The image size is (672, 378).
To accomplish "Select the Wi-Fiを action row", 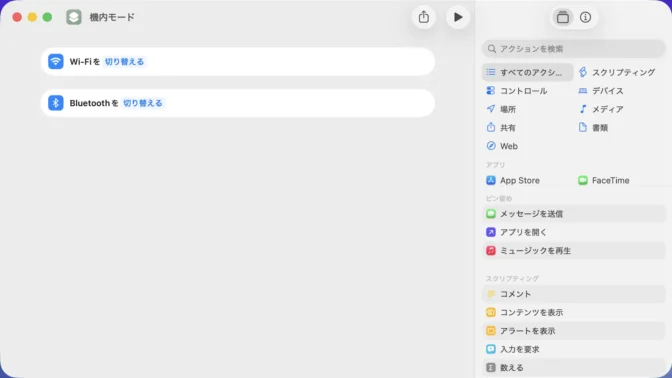I will click(238, 62).
